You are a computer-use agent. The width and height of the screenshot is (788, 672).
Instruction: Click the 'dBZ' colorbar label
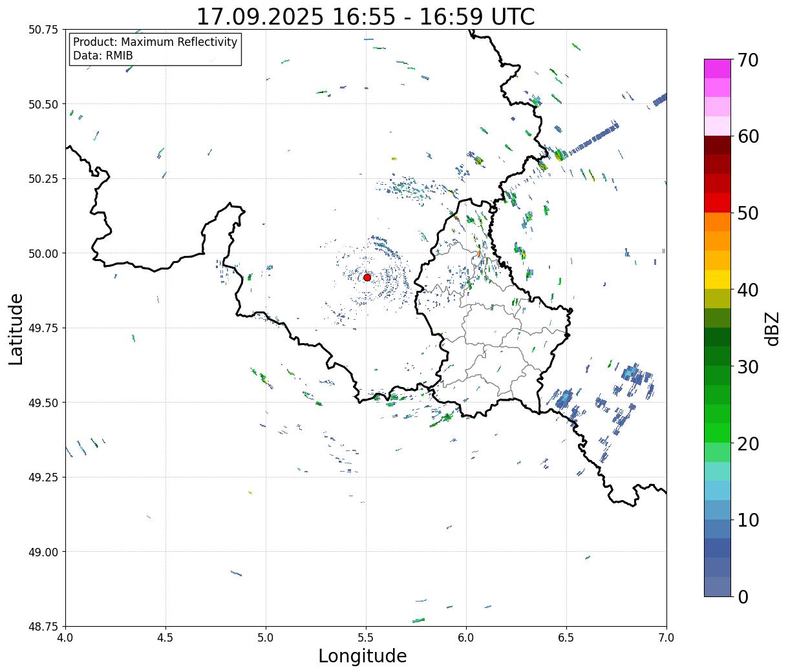point(772,328)
